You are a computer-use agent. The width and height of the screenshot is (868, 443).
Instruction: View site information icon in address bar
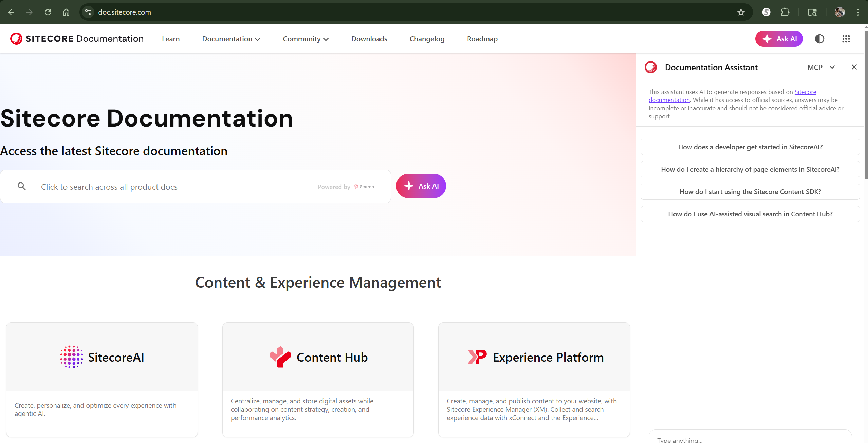pyautogui.click(x=88, y=12)
